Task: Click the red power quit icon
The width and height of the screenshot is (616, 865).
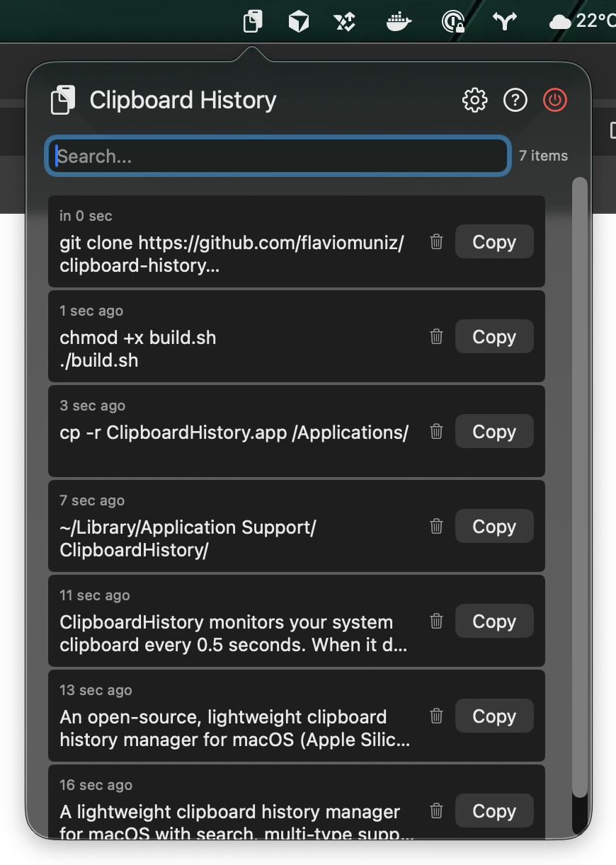Action: (x=555, y=101)
